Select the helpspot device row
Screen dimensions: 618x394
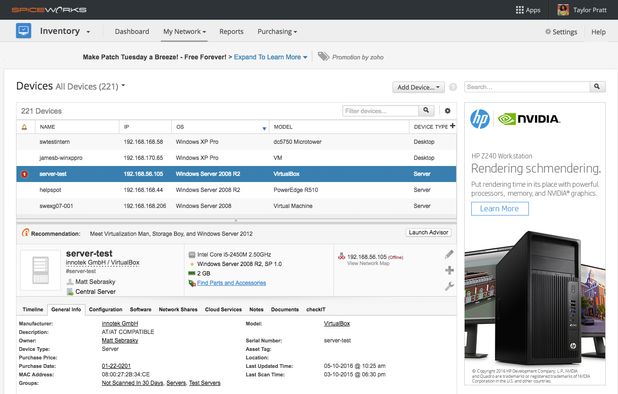point(236,190)
